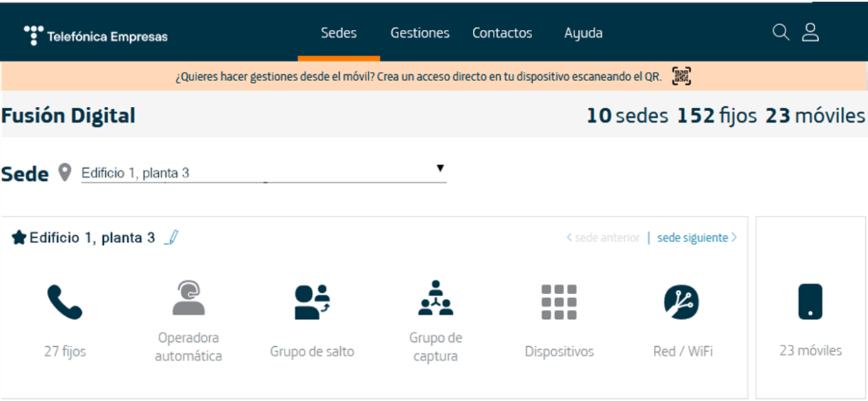Viewport: 868px width, 401px height.
Task: Open the Red / WiFi icon
Action: click(x=682, y=302)
